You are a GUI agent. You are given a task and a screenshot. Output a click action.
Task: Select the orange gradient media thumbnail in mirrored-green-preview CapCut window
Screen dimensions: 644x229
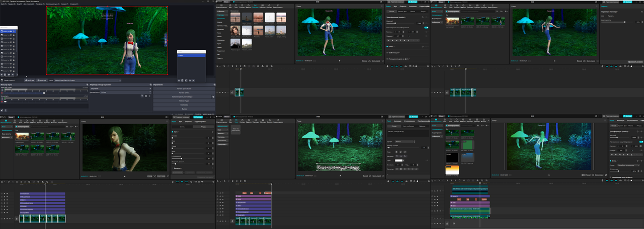pyautogui.click(x=452, y=170)
